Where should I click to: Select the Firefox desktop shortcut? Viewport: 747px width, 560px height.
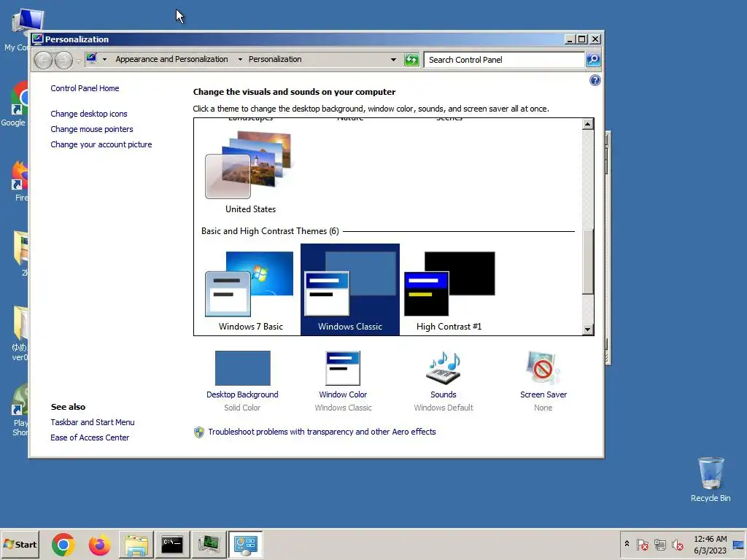coord(19,181)
